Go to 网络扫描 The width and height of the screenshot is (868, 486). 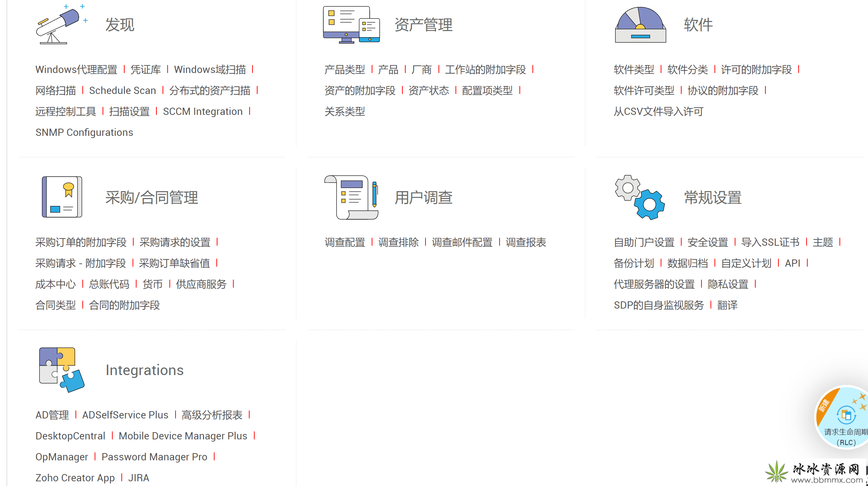[56, 90]
